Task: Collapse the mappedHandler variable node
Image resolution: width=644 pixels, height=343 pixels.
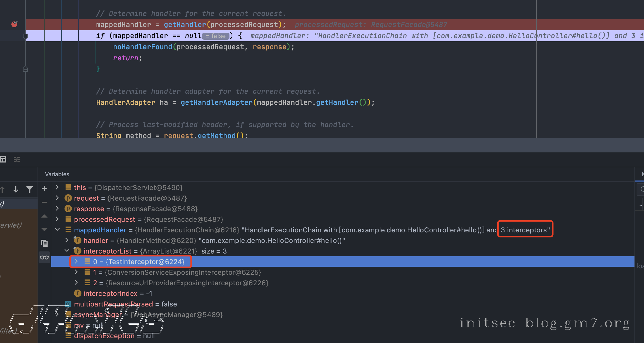Action: point(57,230)
